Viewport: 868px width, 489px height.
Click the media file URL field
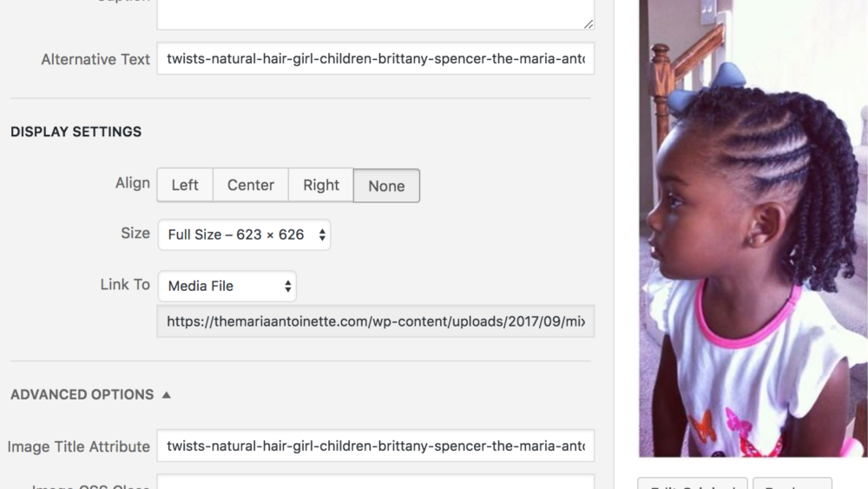tap(375, 321)
